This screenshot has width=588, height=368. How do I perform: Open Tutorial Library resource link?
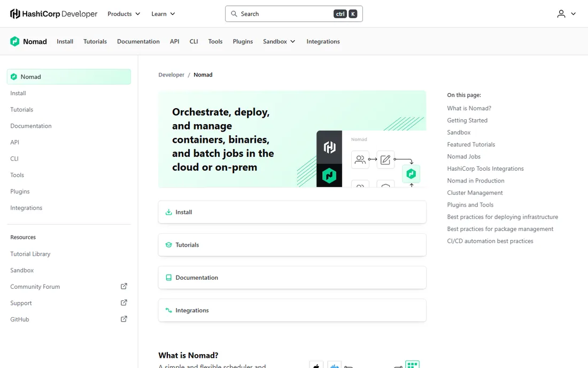(x=30, y=254)
